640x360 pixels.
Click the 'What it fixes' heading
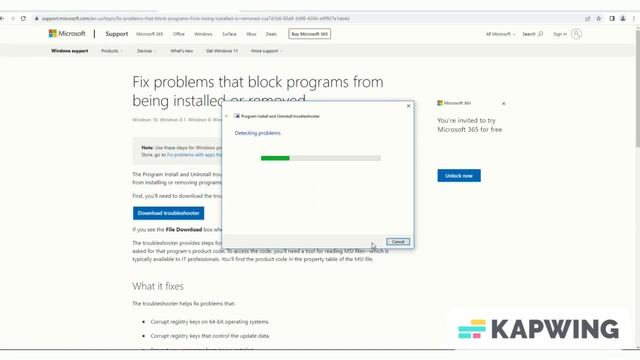pos(158,286)
